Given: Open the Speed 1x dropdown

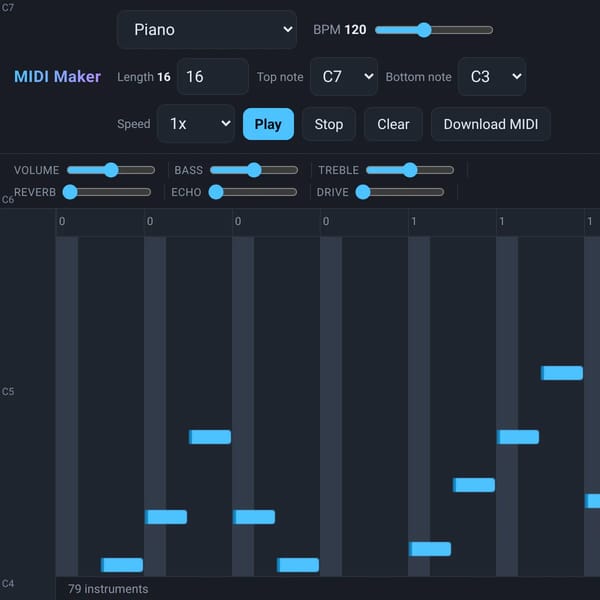Looking at the screenshot, I should coord(196,124).
